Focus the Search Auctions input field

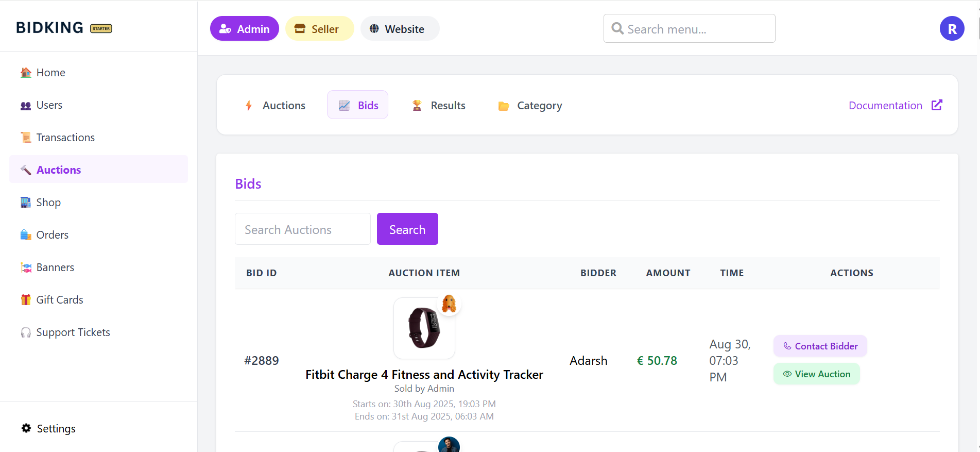point(302,229)
